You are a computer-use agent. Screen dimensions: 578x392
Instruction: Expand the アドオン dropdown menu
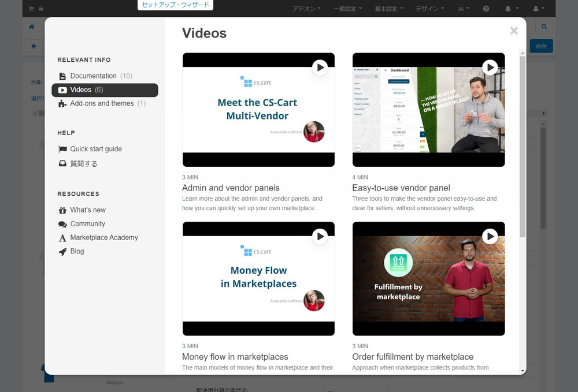(307, 9)
